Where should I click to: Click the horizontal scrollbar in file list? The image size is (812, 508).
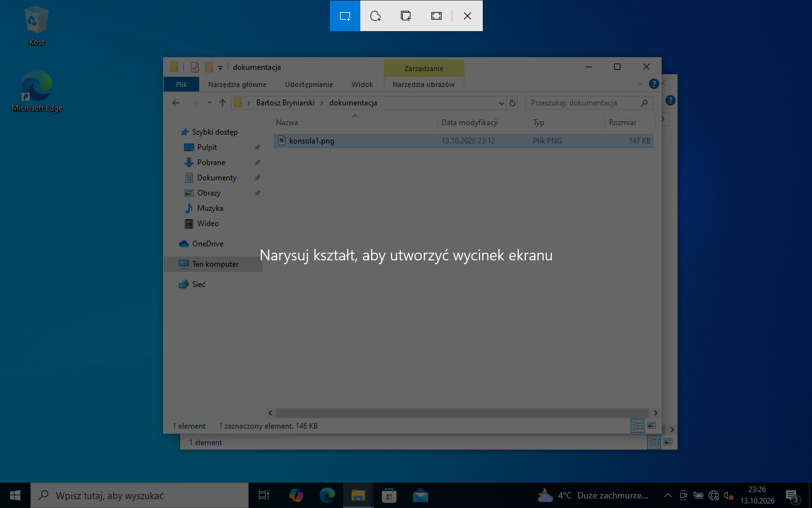coord(462,413)
